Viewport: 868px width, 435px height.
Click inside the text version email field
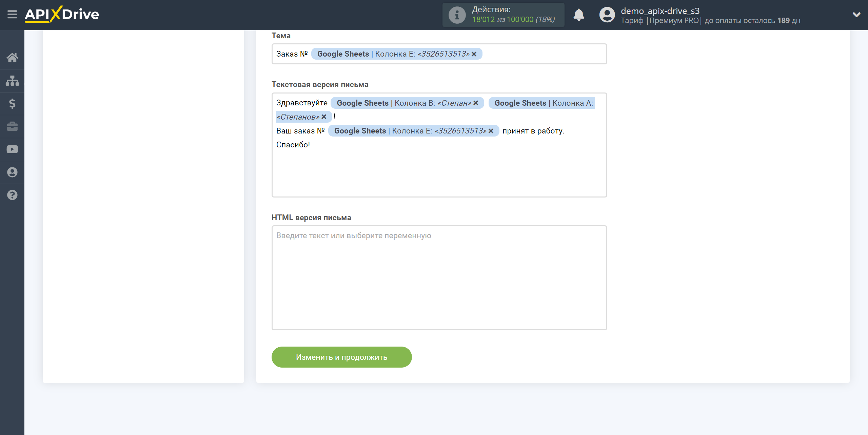[x=439, y=145]
